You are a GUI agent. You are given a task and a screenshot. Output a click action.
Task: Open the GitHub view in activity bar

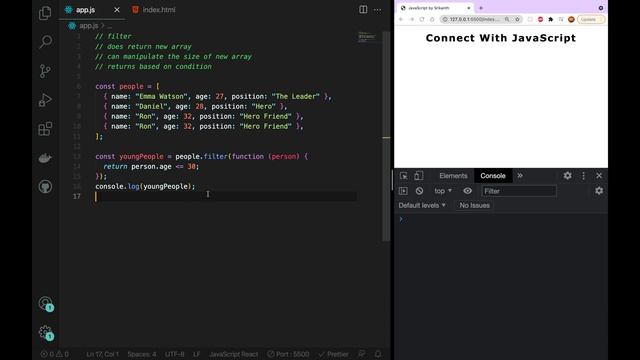[45, 187]
